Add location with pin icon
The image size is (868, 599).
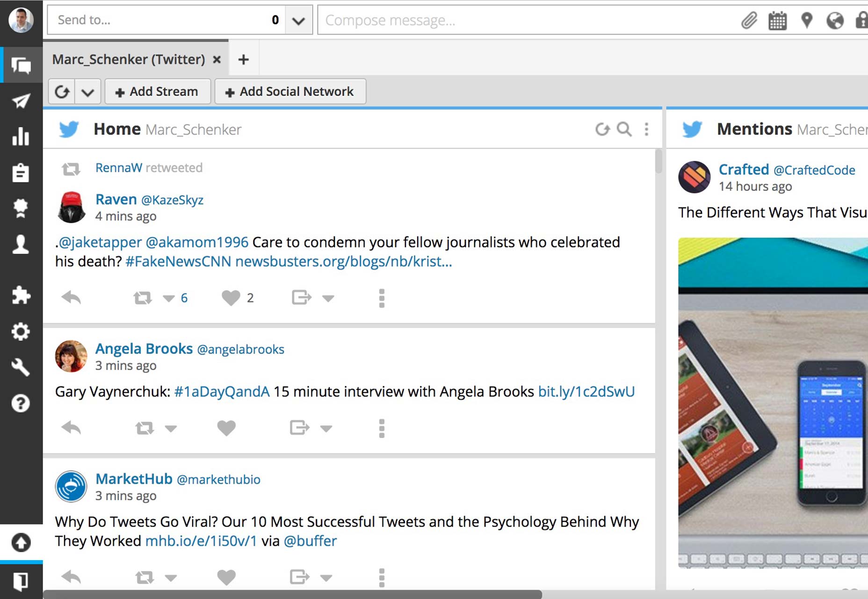[807, 21]
